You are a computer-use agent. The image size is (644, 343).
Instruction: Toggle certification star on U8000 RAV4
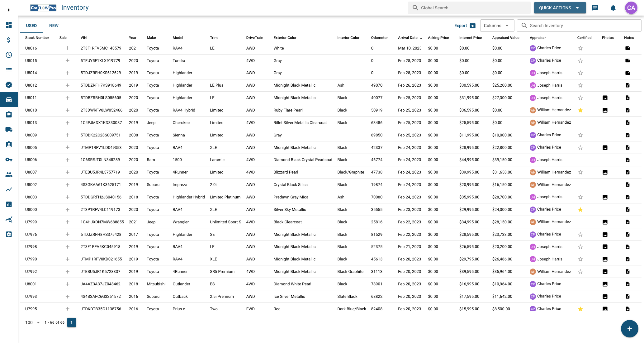pyautogui.click(x=580, y=210)
